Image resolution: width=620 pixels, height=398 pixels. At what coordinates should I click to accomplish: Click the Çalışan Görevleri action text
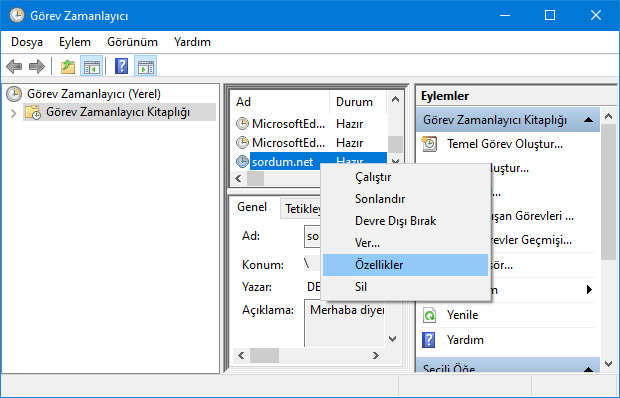click(x=532, y=216)
